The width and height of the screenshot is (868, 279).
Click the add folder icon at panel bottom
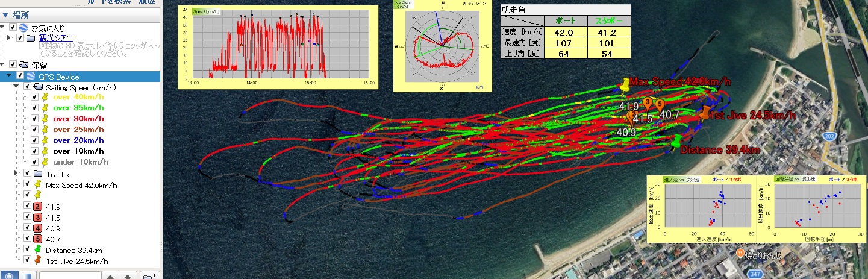click(148, 276)
